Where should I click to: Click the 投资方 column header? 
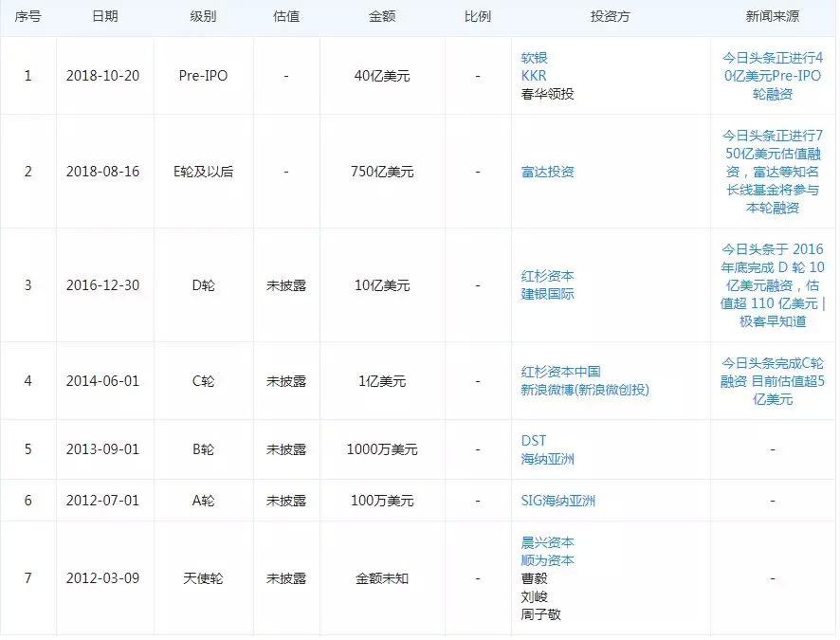(x=611, y=18)
